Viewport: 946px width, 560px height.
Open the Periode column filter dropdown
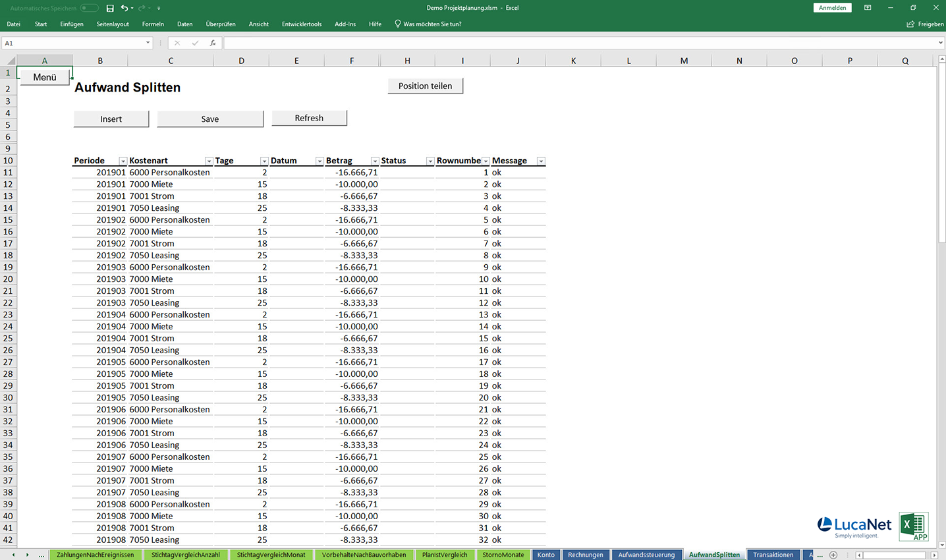[123, 161]
